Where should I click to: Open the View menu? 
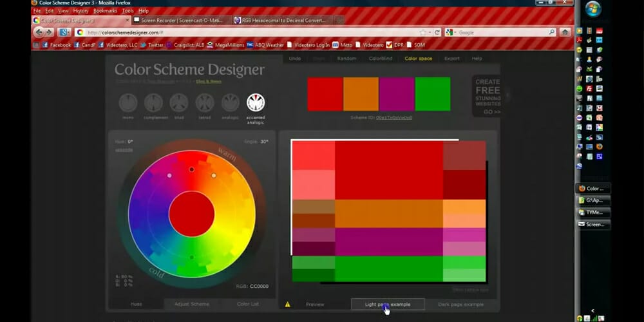pos(63,11)
